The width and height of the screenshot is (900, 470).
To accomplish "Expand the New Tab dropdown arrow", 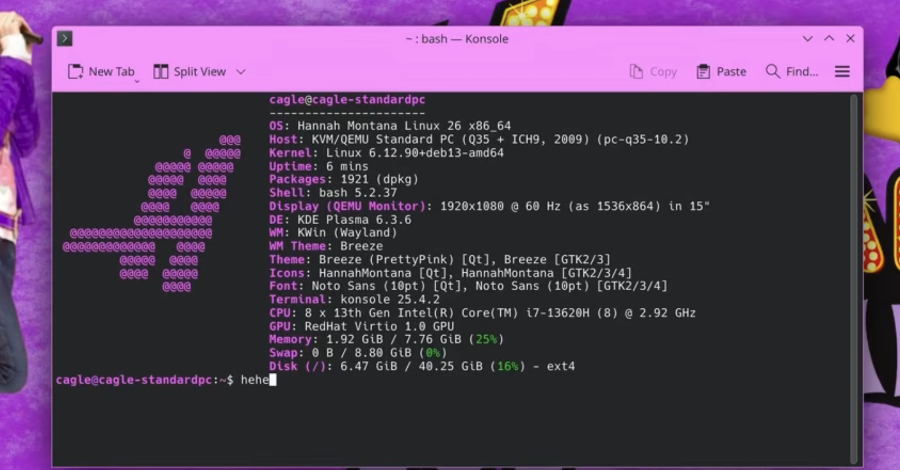I will point(137,81).
